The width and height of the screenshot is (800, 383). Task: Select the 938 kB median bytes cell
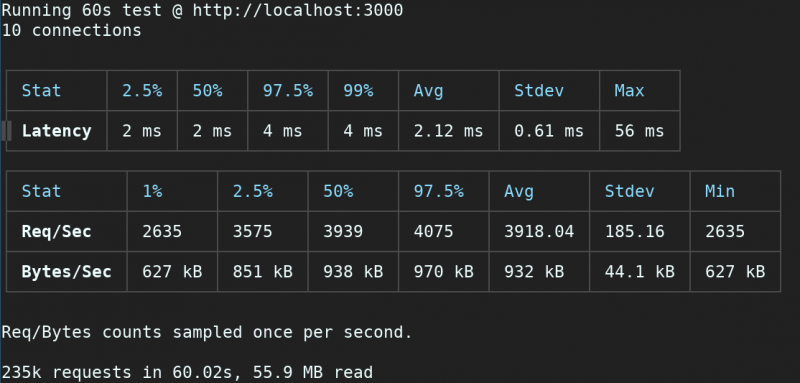[353, 272]
